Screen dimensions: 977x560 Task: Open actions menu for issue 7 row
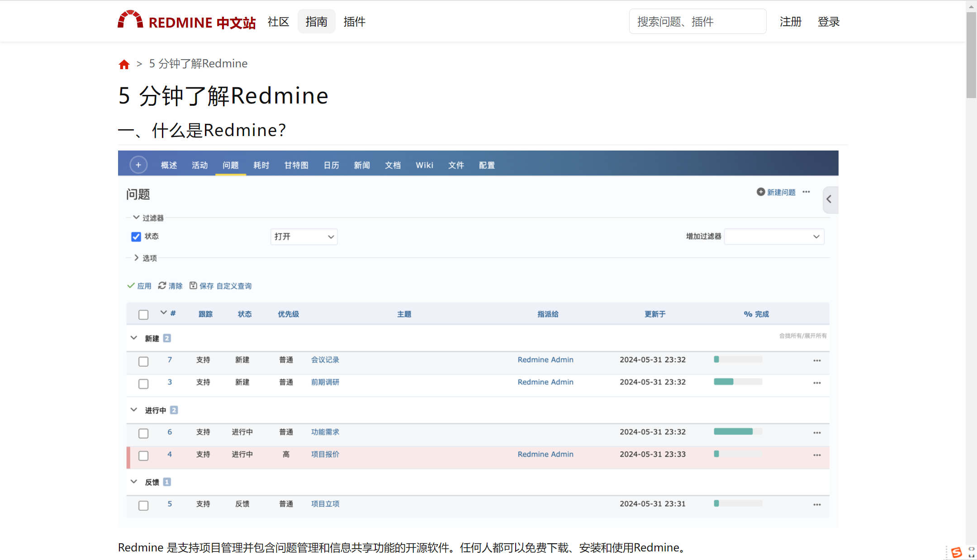pos(816,361)
